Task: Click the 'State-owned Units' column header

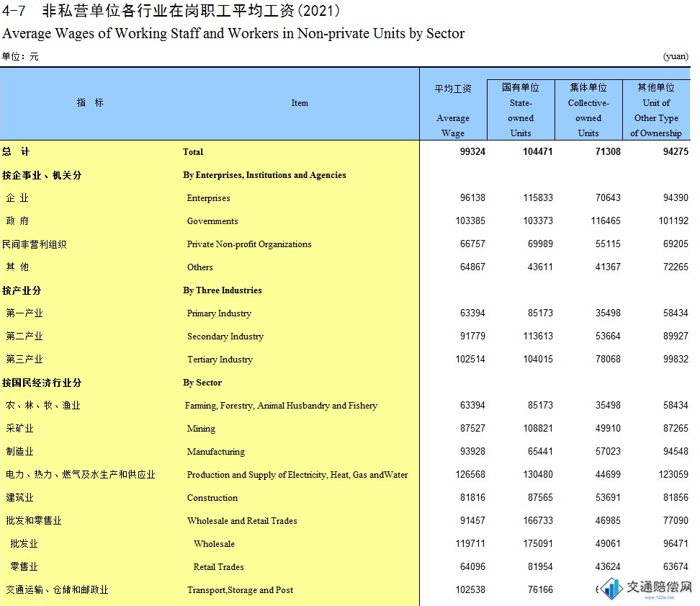Action: [x=521, y=110]
